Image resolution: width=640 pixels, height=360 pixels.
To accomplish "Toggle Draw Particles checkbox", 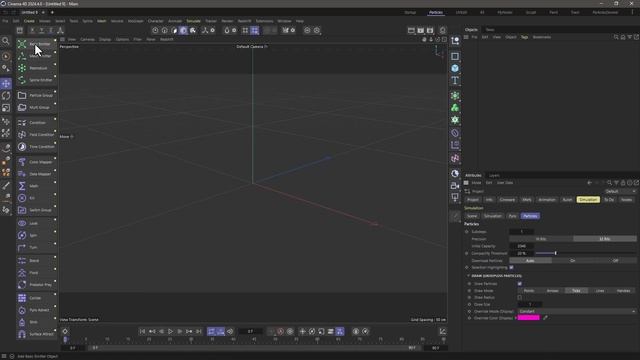I will tap(520, 284).
